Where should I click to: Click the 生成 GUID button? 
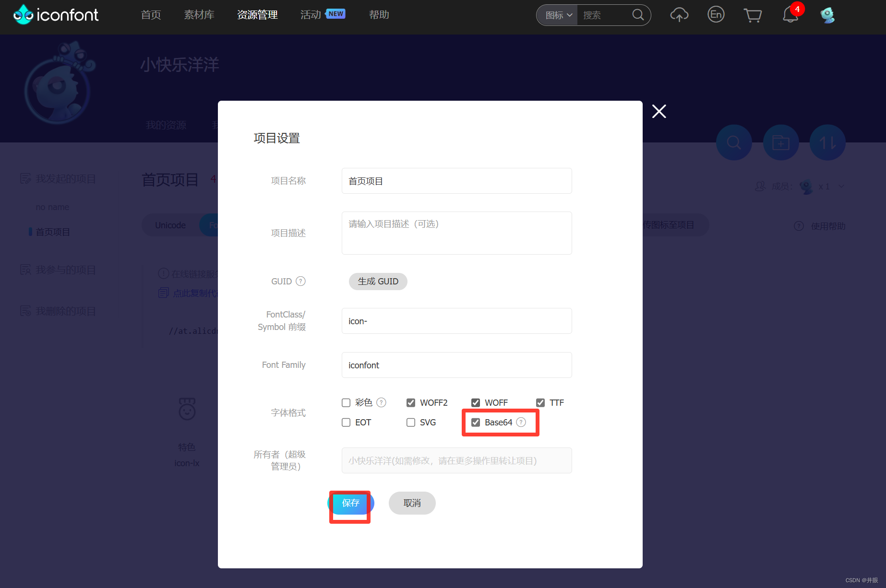[x=378, y=282]
